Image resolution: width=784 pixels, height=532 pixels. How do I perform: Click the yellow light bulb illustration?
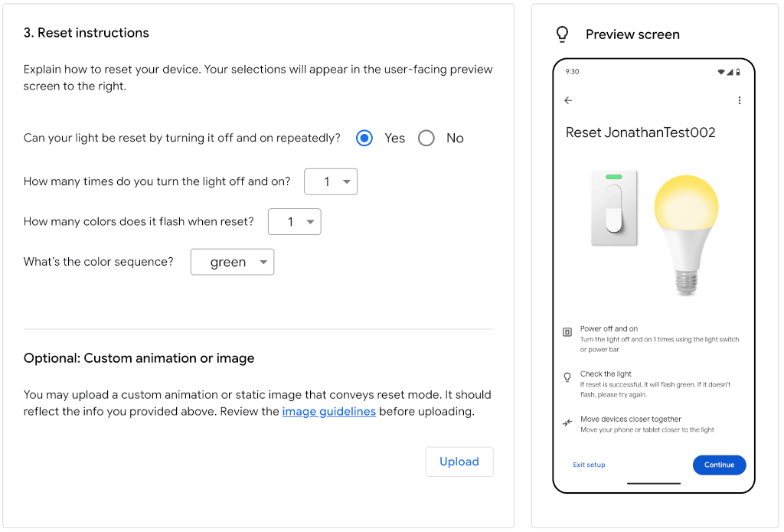click(687, 222)
